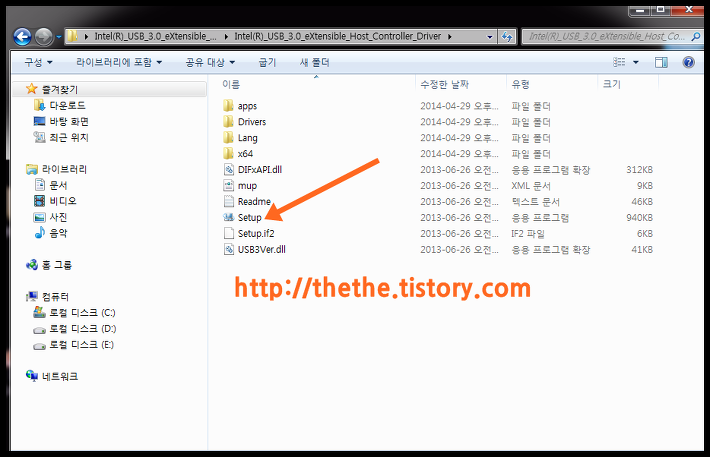The height and width of the screenshot is (457, 710).
Task: Click Intel(R)_USB_3.0_eXtensible_Host_Controller_Driver breadcrumb
Action: click(337, 36)
